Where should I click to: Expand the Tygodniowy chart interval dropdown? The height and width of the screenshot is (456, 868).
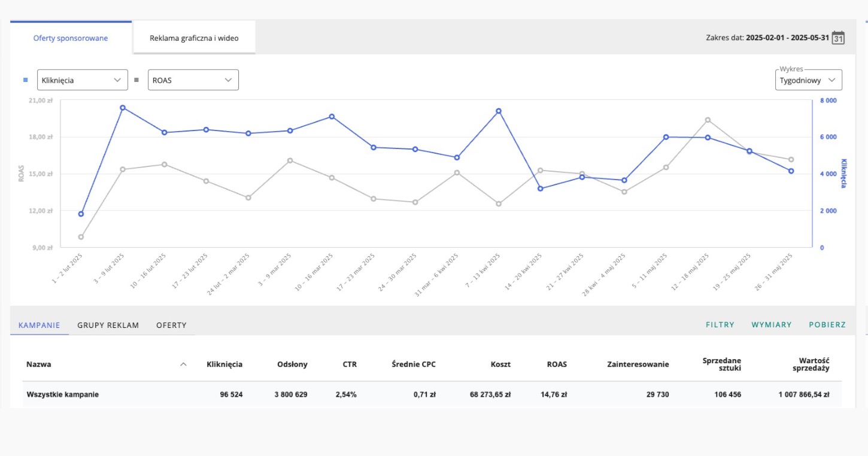[x=808, y=80]
